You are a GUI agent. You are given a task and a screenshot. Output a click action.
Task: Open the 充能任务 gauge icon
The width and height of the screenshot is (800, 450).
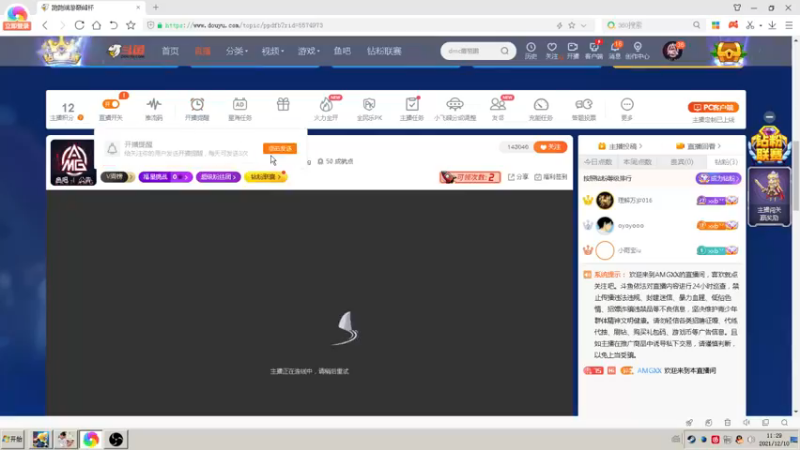coord(541,105)
